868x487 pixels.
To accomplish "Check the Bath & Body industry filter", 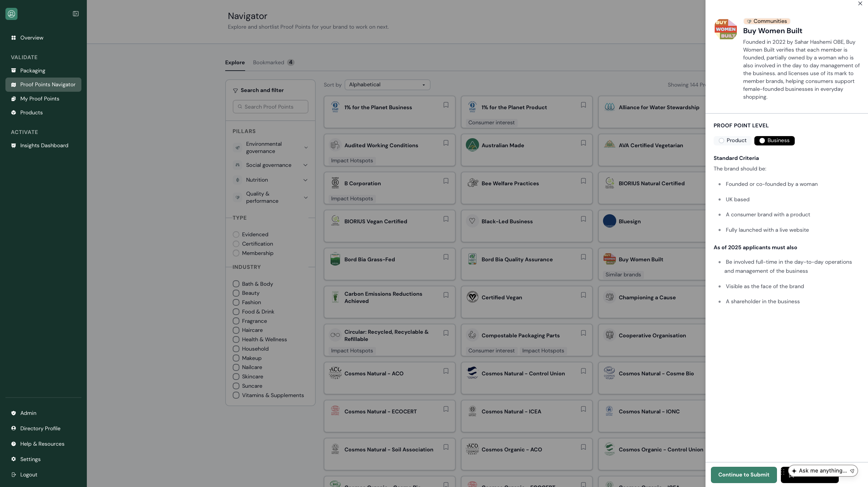I will coord(236,284).
